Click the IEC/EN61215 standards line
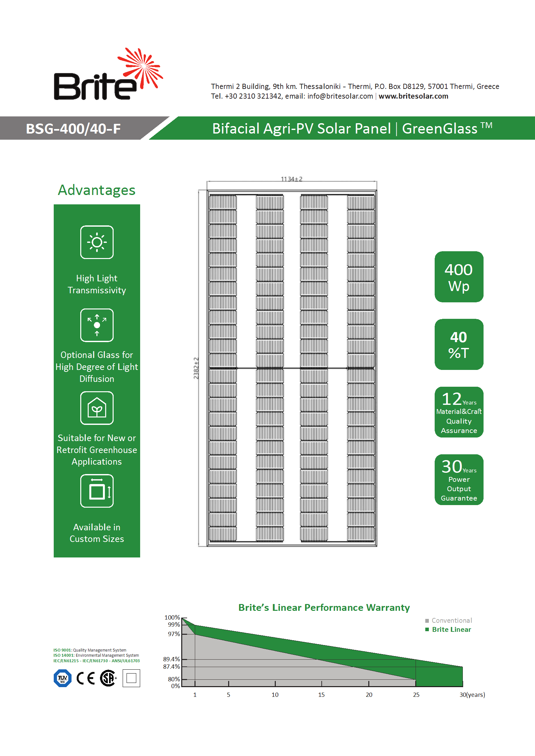This screenshot has height=756, width=535. click(x=96, y=661)
